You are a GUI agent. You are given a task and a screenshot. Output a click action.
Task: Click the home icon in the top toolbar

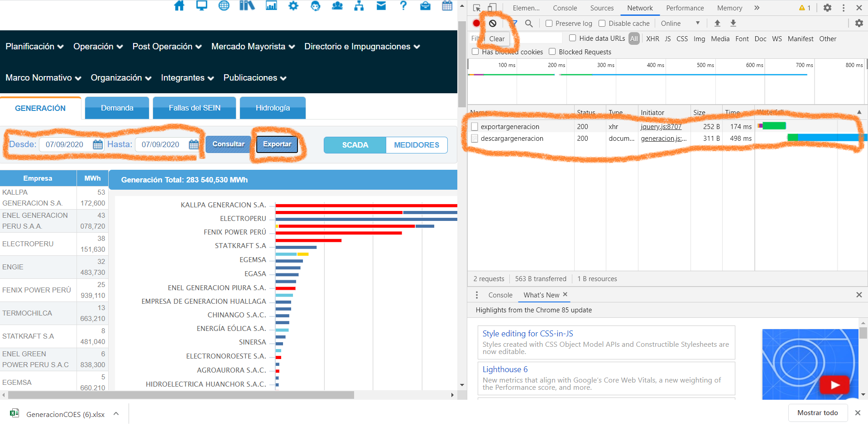[x=179, y=6]
